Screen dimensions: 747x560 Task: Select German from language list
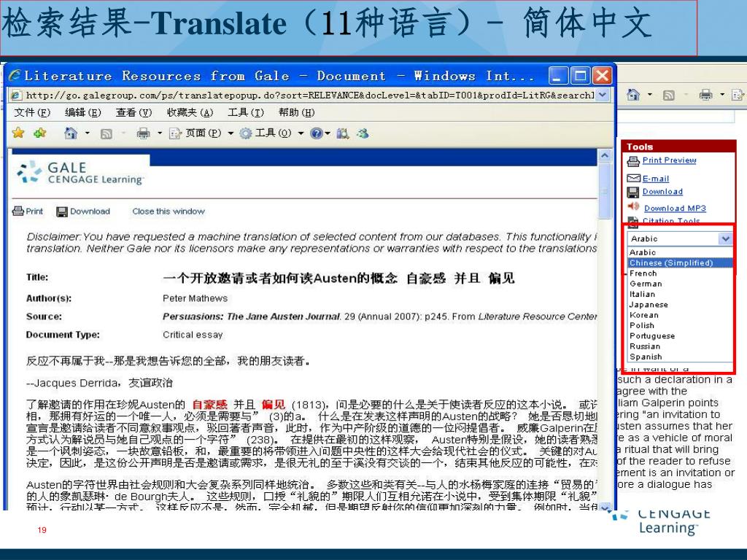(681, 284)
